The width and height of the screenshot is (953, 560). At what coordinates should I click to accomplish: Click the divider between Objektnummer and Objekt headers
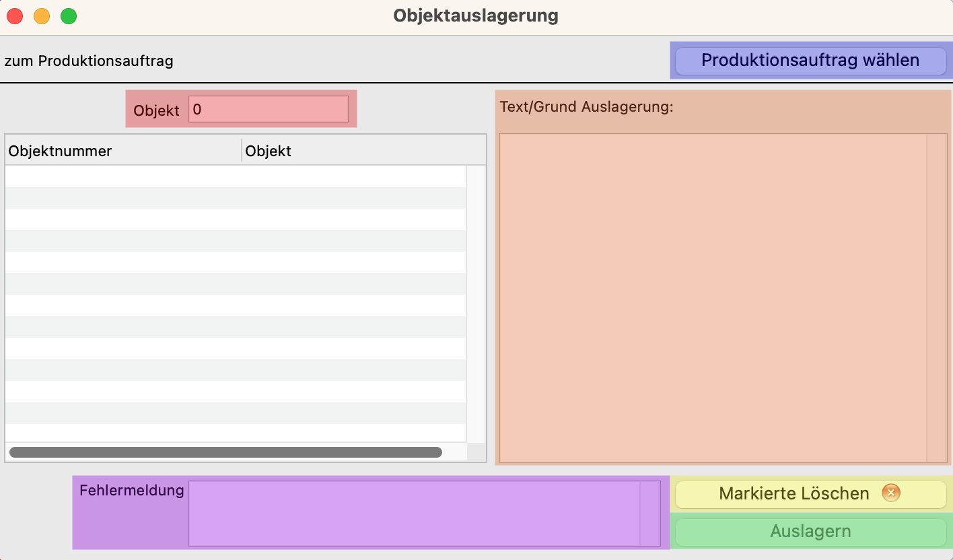tap(242, 151)
